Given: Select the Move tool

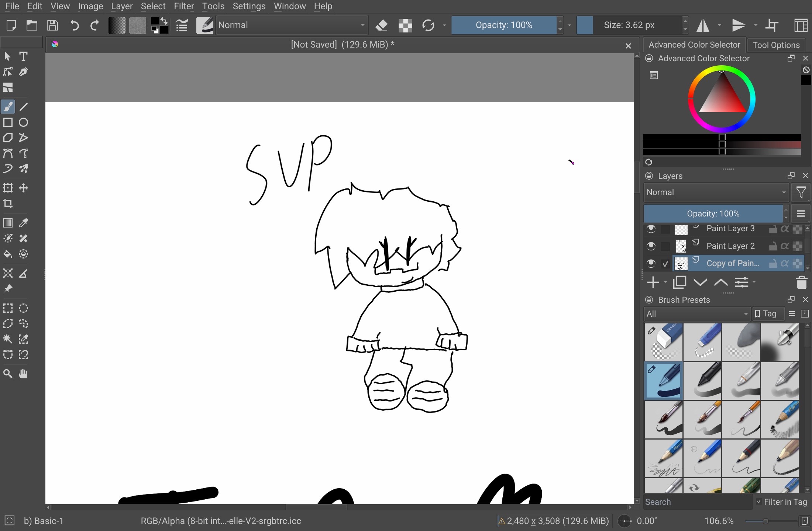Looking at the screenshot, I should point(23,188).
